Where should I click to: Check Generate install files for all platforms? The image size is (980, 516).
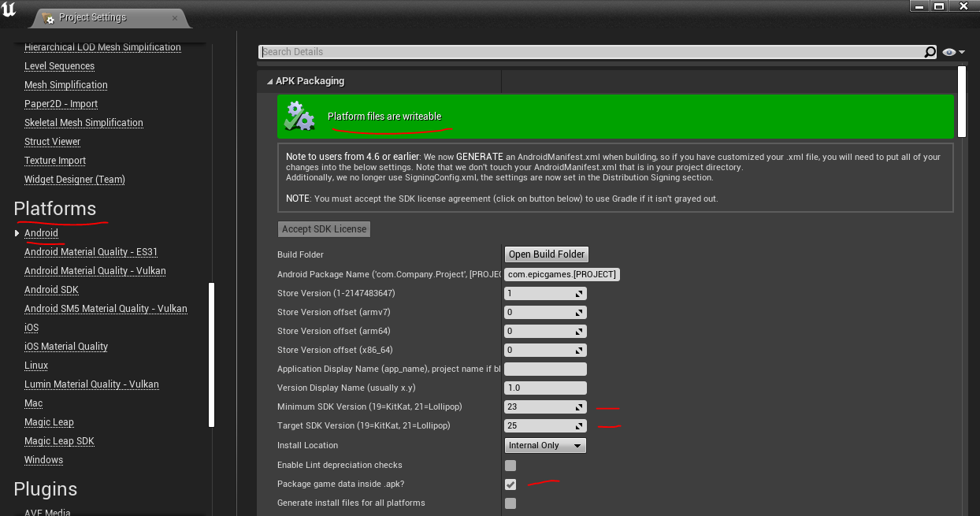510,503
